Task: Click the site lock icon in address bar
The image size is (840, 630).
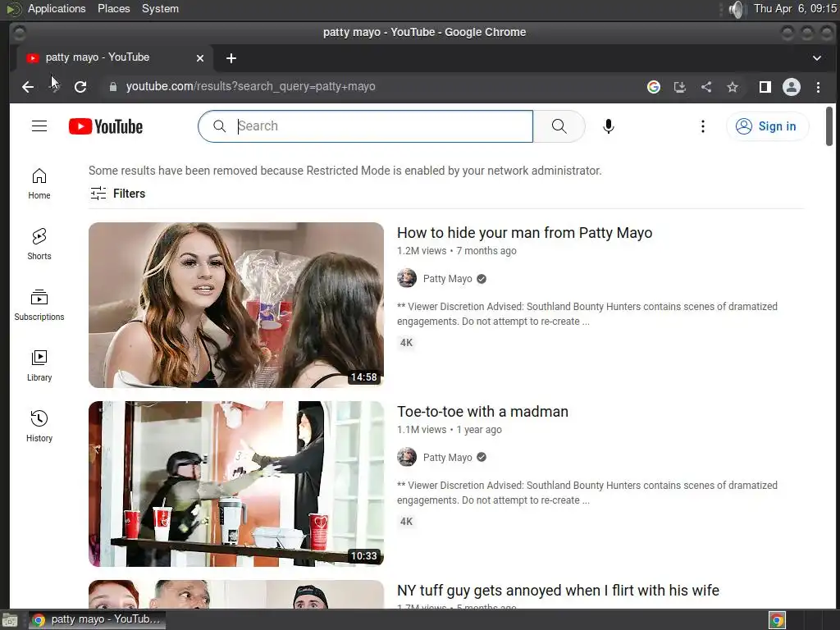Action: coord(112,87)
